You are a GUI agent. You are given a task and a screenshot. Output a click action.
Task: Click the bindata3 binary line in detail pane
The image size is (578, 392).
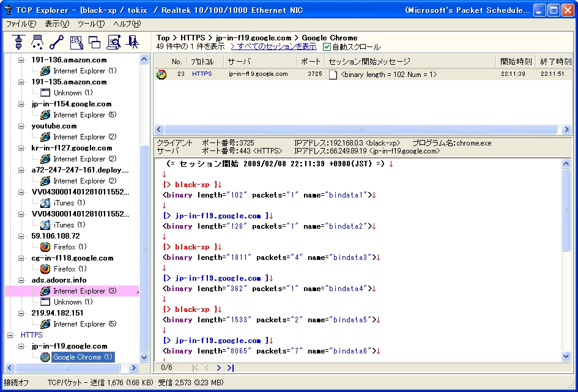tap(271, 257)
